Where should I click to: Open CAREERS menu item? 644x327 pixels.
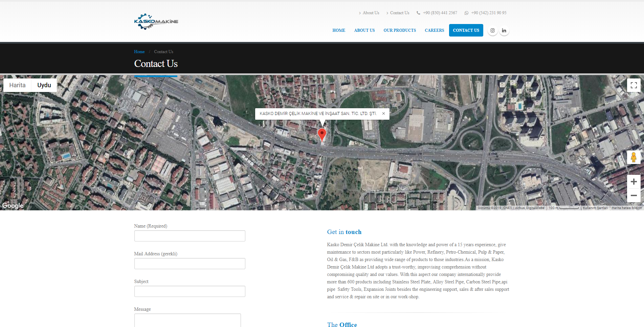pyautogui.click(x=435, y=30)
